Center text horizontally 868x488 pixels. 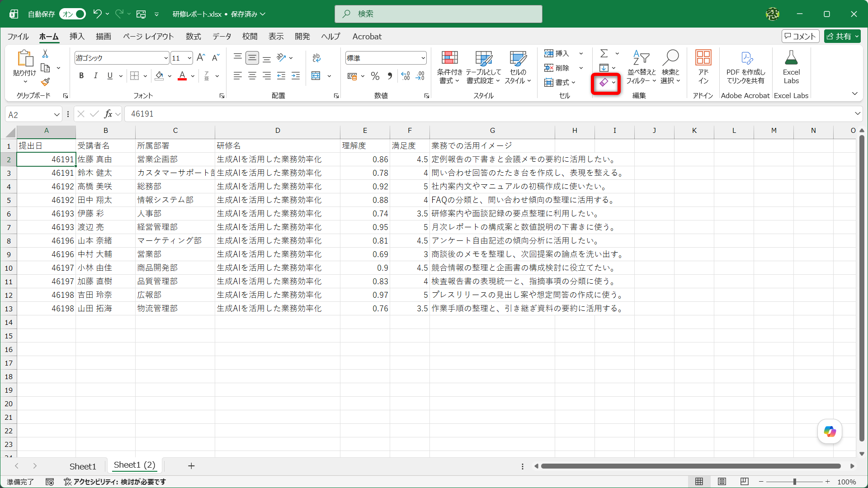(252, 76)
